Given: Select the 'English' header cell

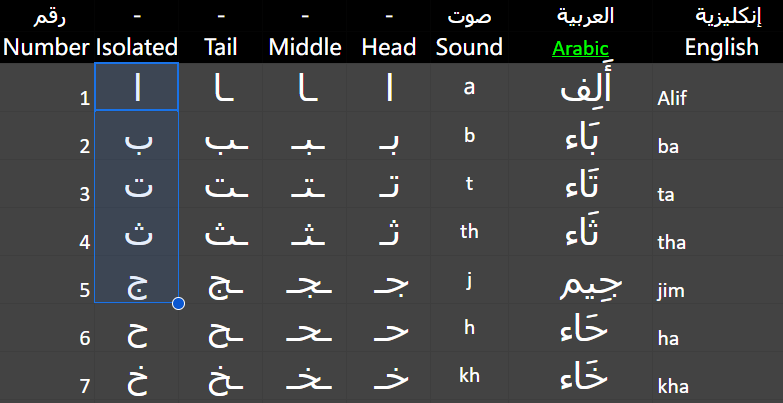Looking at the screenshot, I should click(x=721, y=47).
